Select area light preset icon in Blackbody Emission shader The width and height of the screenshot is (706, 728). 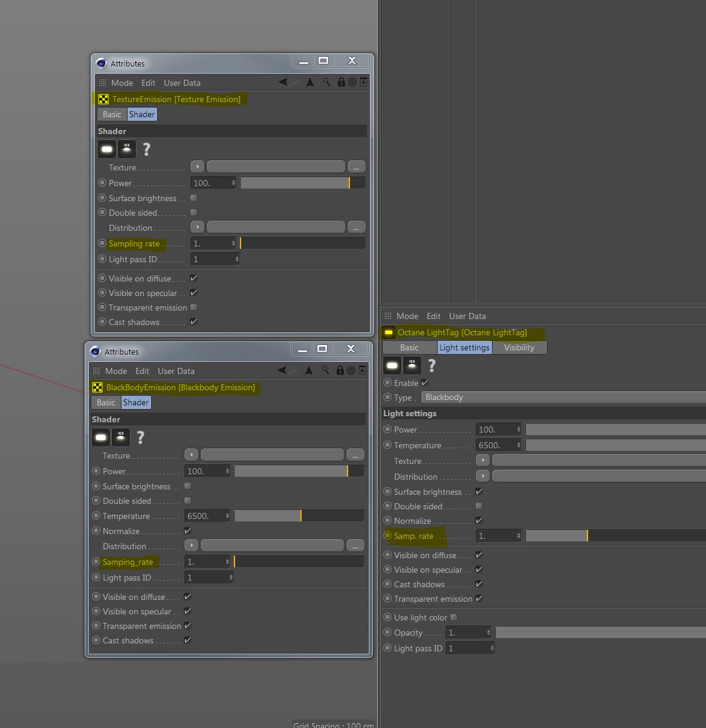click(x=101, y=437)
